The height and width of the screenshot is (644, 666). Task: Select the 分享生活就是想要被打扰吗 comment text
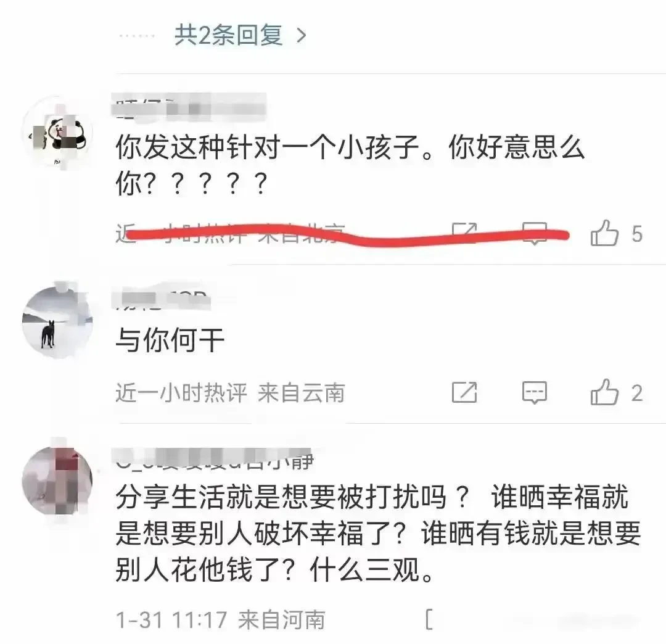coord(378,533)
